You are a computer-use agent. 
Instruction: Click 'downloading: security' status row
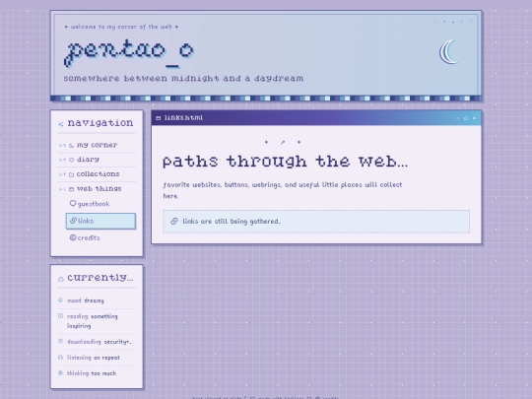(x=97, y=342)
